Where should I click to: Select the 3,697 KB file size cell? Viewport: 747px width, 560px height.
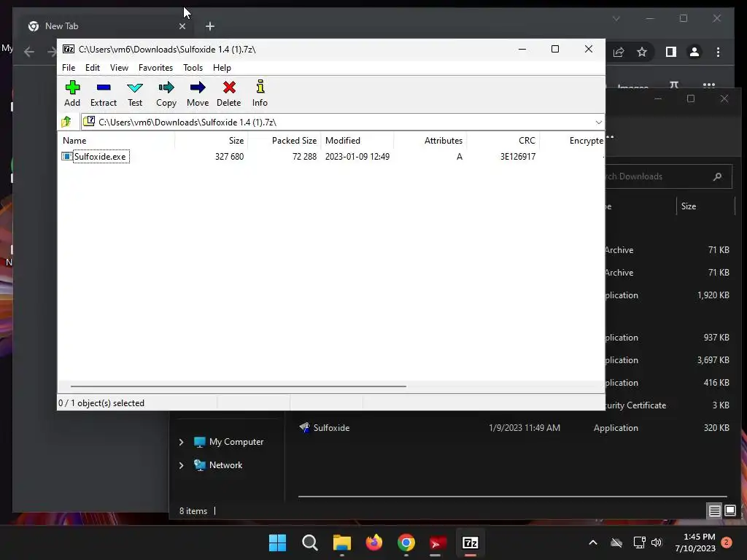pyautogui.click(x=713, y=360)
